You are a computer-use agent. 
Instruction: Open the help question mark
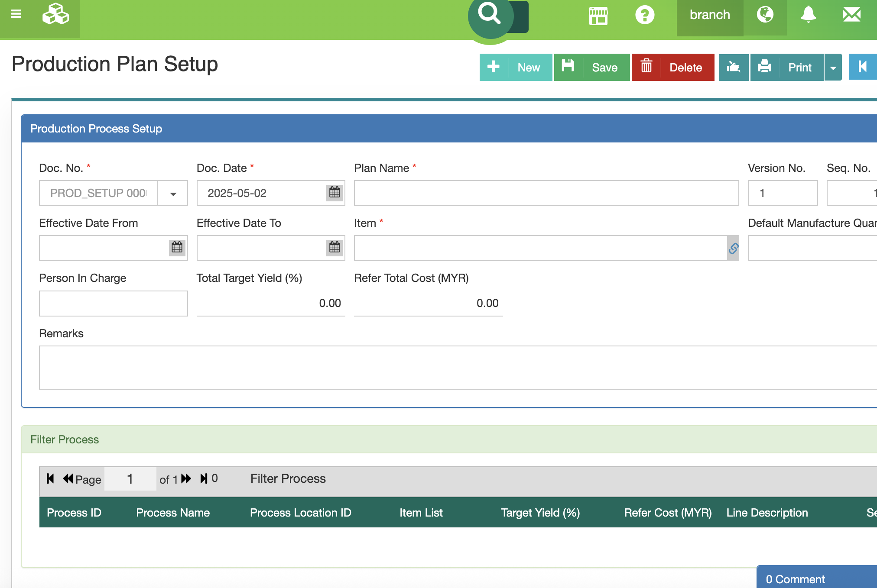645,15
